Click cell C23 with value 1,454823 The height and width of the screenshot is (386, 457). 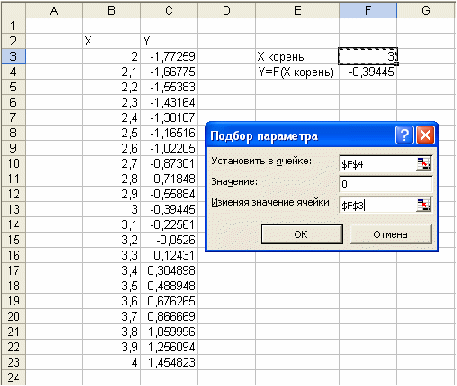coord(169,362)
